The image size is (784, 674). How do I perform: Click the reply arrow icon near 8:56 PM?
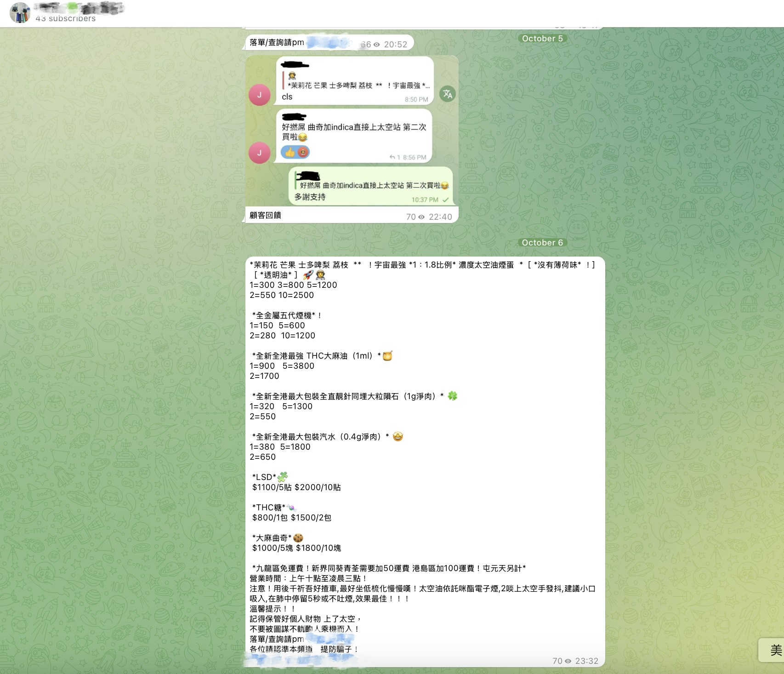(x=392, y=157)
